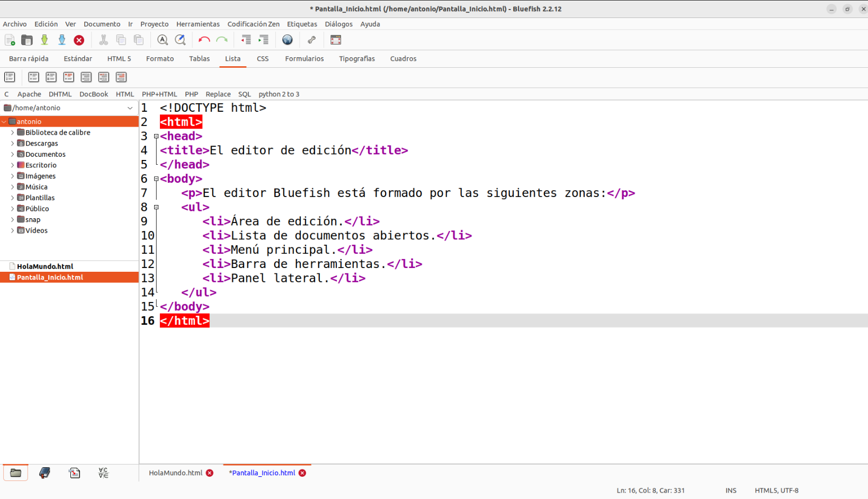Show the character map sidebar panel
868x499 pixels.
pyautogui.click(x=103, y=473)
